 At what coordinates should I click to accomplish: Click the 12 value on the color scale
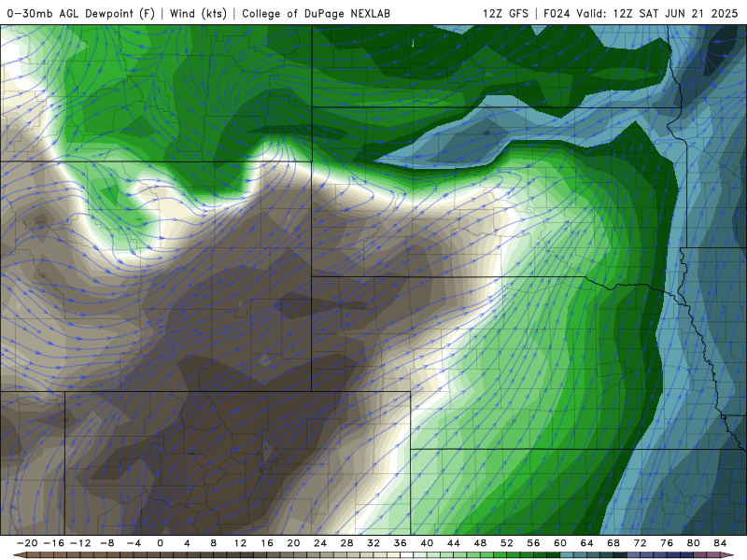click(240, 543)
